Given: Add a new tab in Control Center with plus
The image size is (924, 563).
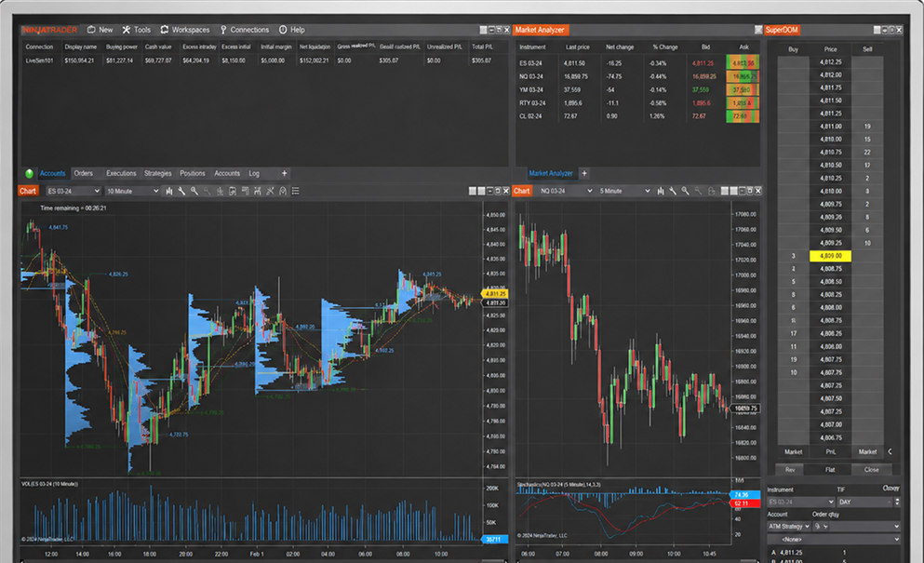Looking at the screenshot, I should click(284, 173).
